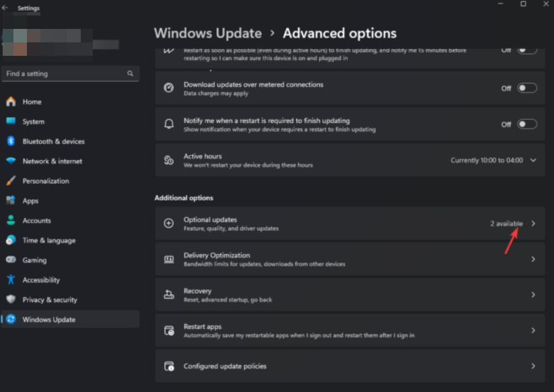Click the metered connections gauge icon
The image size is (554, 392).
click(x=169, y=87)
